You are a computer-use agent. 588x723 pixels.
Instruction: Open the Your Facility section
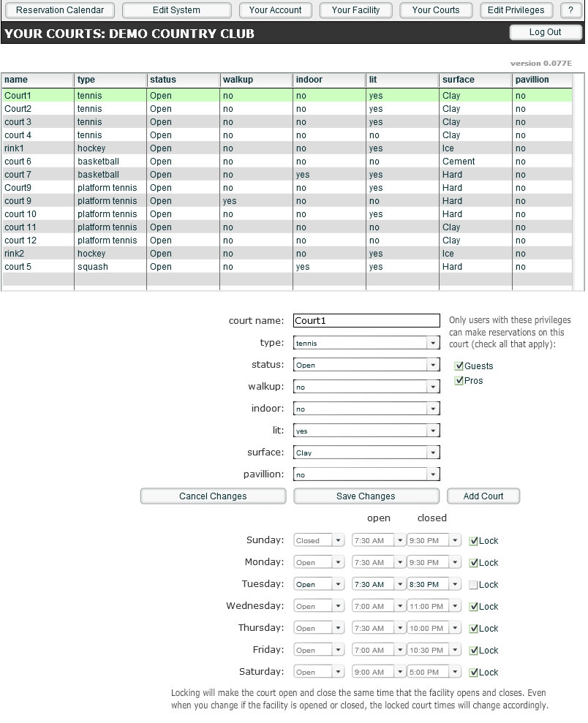click(x=355, y=10)
